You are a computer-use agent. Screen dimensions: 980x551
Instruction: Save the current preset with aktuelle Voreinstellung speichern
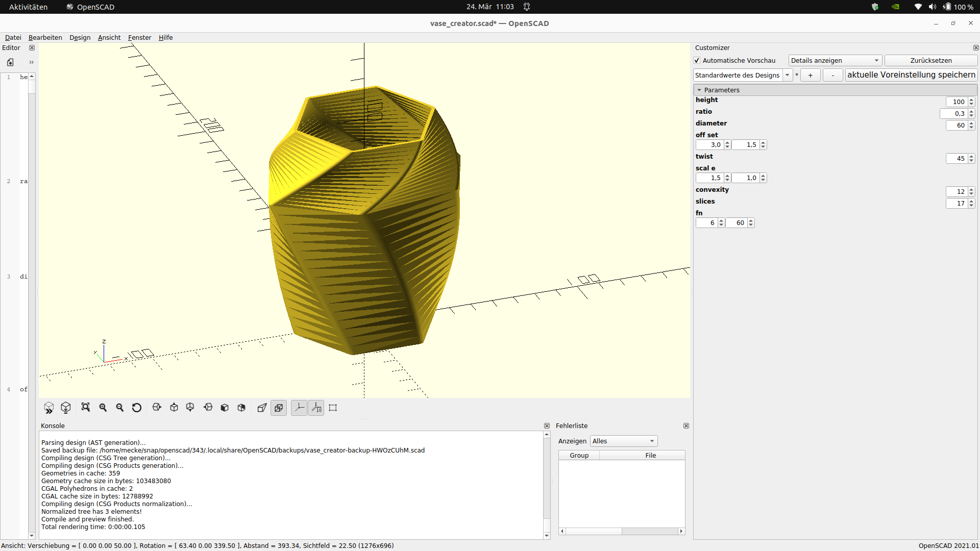tap(911, 74)
